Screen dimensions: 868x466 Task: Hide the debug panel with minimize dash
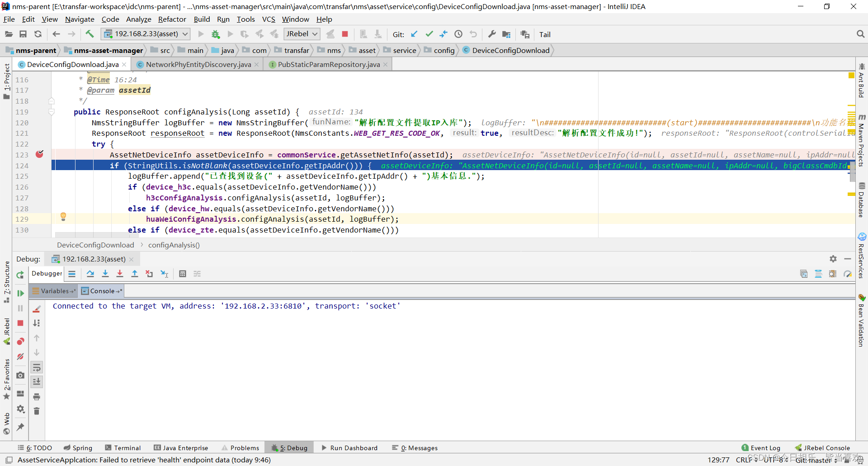(x=848, y=259)
